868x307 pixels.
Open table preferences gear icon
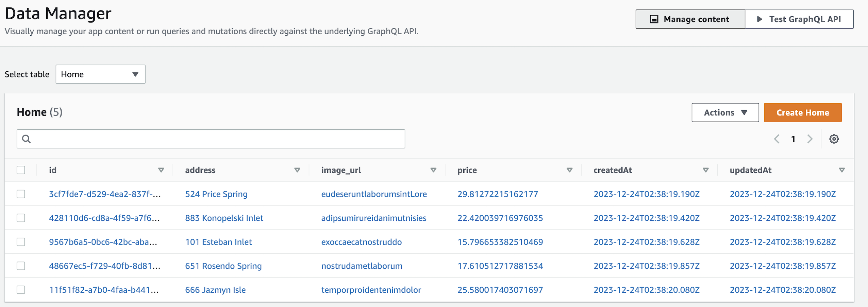coord(834,139)
